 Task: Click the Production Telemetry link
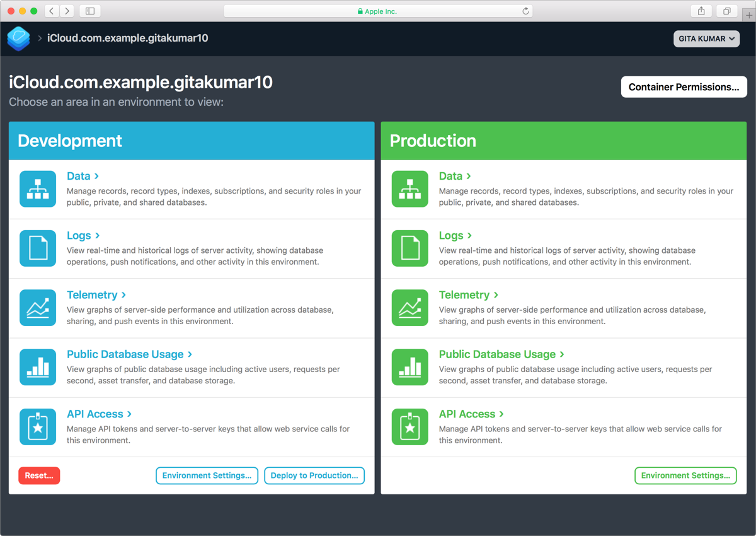coord(469,294)
